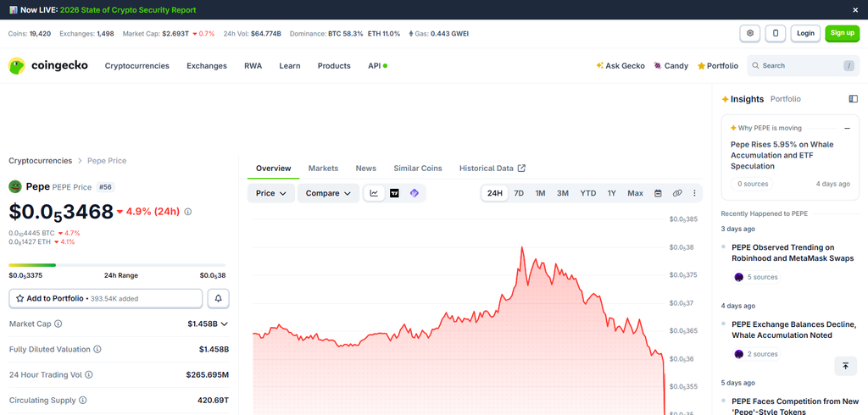The width and height of the screenshot is (868, 415).
Task: Open the settings gear icon
Action: coord(750,33)
